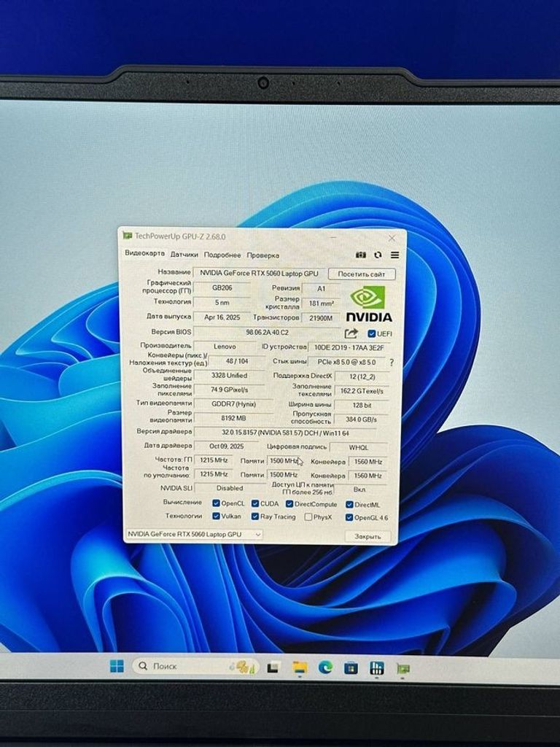This screenshot has height=747, width=560.
Task: Switch to the Датчики tab
Action: (184, 255)
